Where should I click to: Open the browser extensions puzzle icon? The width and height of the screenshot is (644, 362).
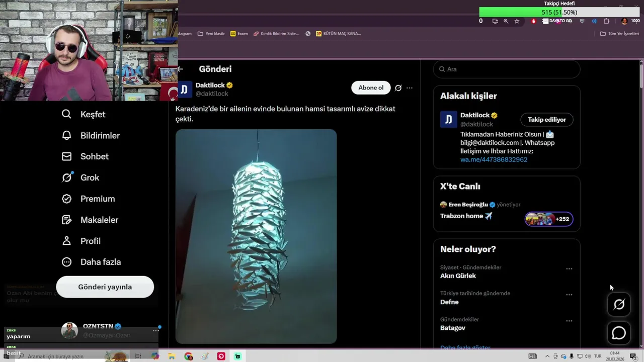pyautogui.click(x=606, y=21)
